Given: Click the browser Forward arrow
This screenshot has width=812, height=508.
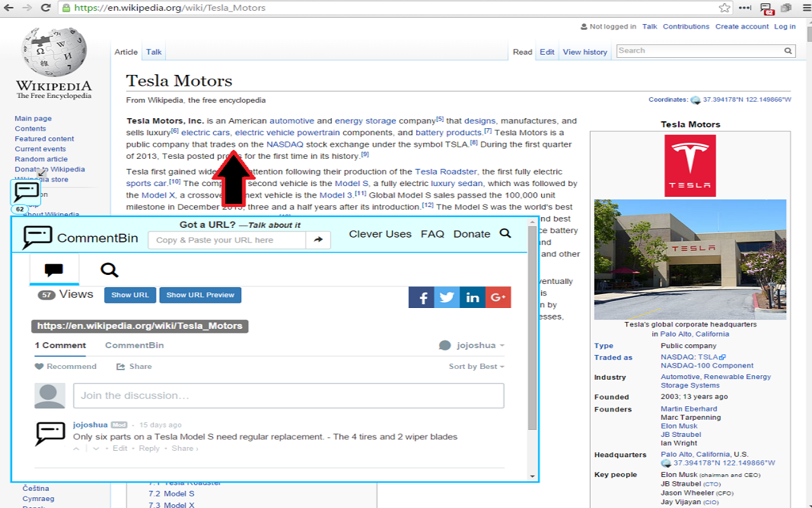Looking at the screenshot, I should [x=27, y=8].
